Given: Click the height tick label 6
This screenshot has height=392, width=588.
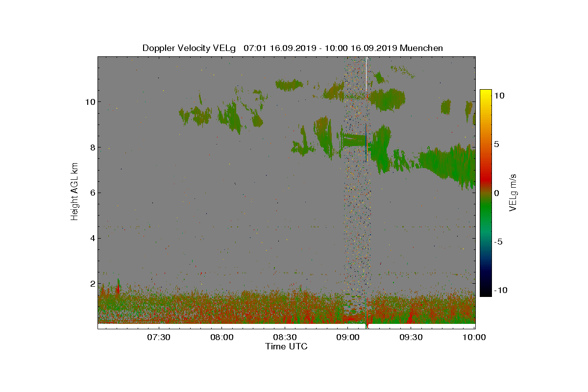Looking at the screenshot, I should tap(92, 193).
